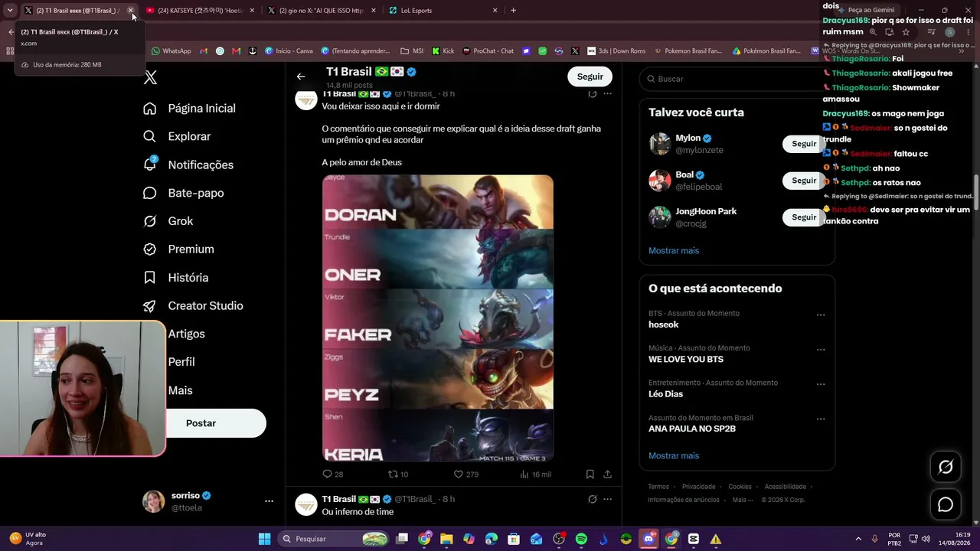Open Spotify from the taskbar
980x551 pixels.
[581, 539]
